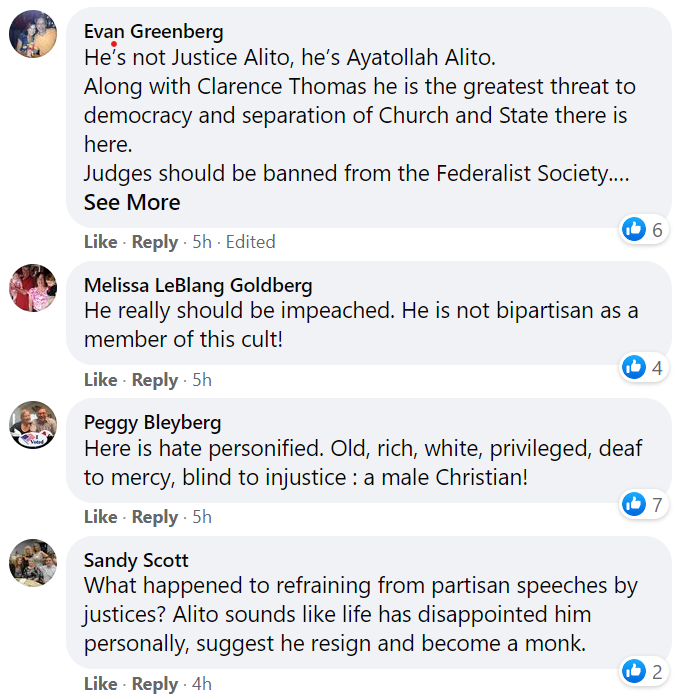This screenshot has height=699, width=685.
Task: Open the Evan Greenberg name link
Action: 154,32
